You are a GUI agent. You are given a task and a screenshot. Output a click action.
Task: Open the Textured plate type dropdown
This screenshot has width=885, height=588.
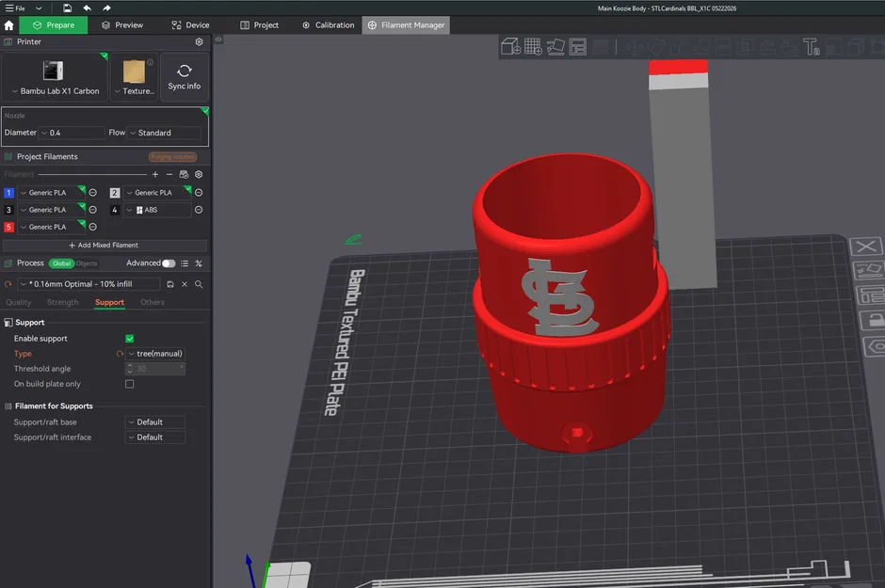pyautogui.click(x=134, y=77)
